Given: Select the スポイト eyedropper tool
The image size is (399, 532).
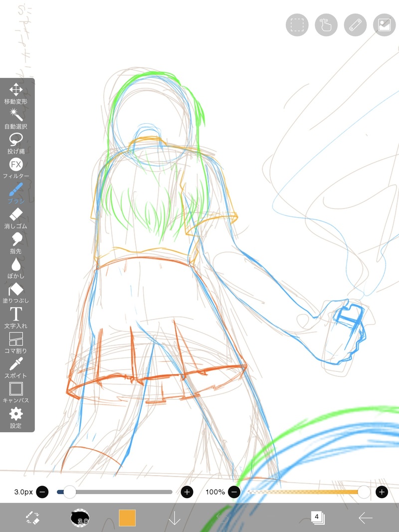Looking at the screenshot, I should tap(16, 368).
